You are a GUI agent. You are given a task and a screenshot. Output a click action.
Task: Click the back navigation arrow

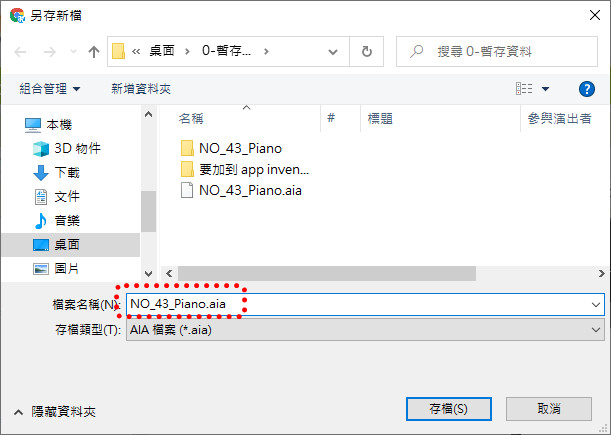[x=20, y=51]
